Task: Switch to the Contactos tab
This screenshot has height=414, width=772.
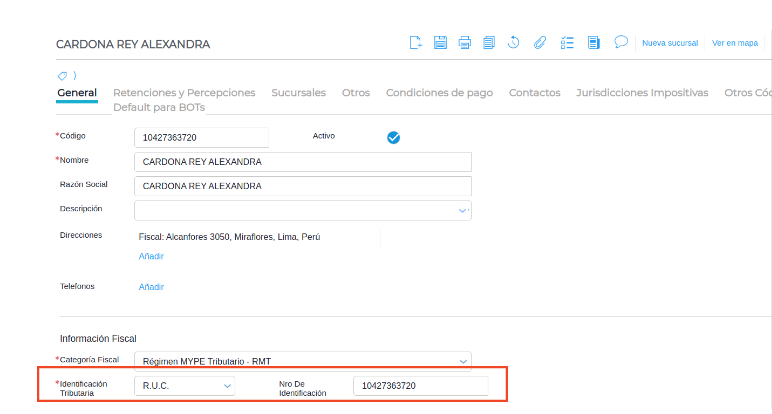Action: point(535,93)
